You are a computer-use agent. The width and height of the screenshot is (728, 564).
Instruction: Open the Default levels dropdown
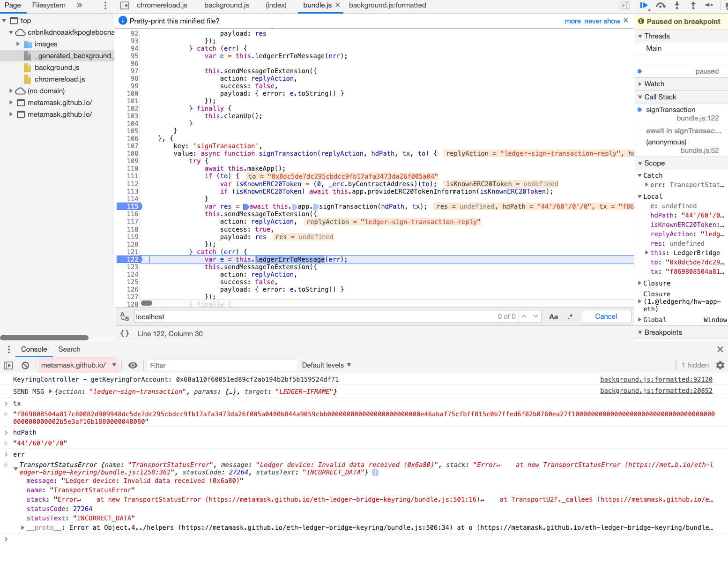(x=326, y=365)
